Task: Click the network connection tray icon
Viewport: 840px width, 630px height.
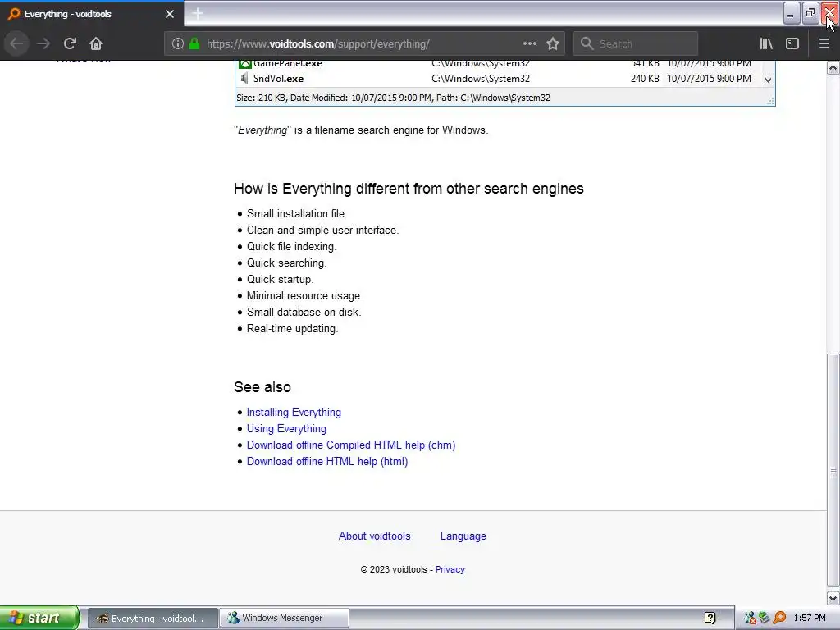Action: click(x=765, y=619)
